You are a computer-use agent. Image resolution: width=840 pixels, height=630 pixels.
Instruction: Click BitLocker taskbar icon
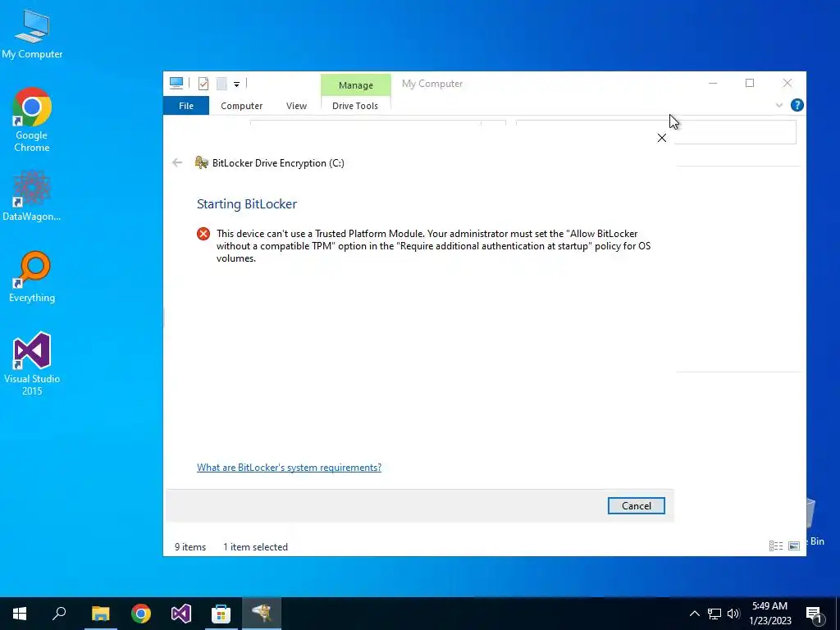pyautogui.click(x=262, y=614)
